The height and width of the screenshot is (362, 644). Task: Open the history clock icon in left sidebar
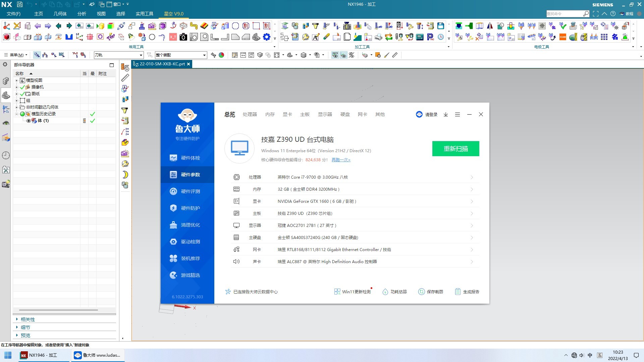(6, 155)
